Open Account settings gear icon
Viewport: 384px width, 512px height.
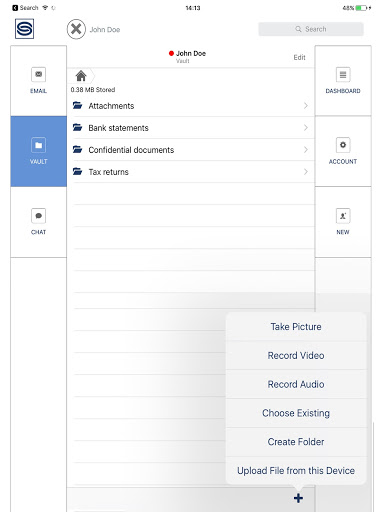point(343,145)
